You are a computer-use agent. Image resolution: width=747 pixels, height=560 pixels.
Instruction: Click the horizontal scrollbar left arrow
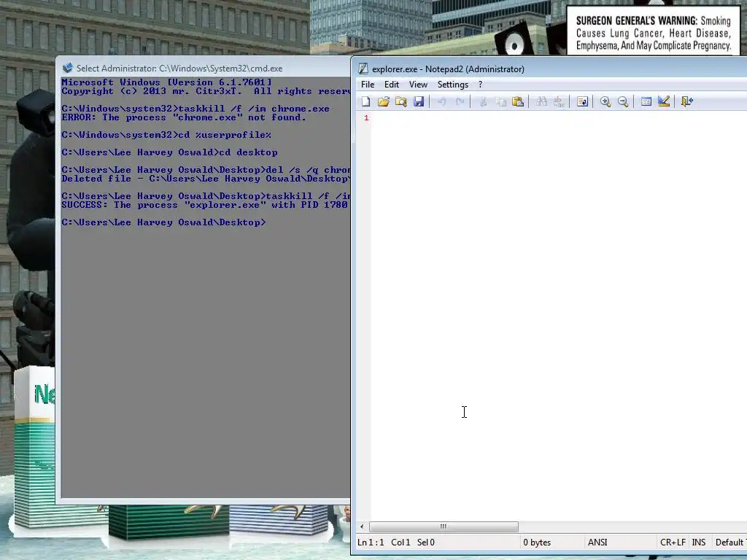pos(362,526)
